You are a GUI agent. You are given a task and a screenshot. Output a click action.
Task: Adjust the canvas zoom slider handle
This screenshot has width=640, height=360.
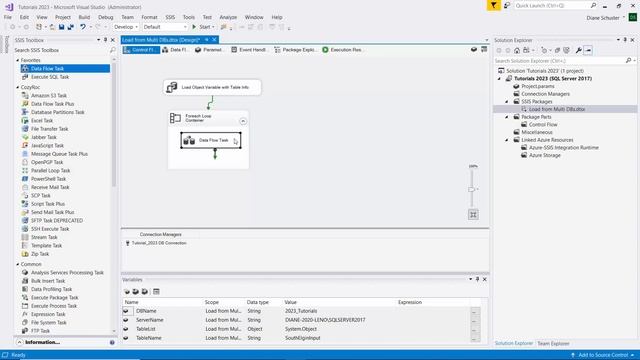tap(471, 189)
